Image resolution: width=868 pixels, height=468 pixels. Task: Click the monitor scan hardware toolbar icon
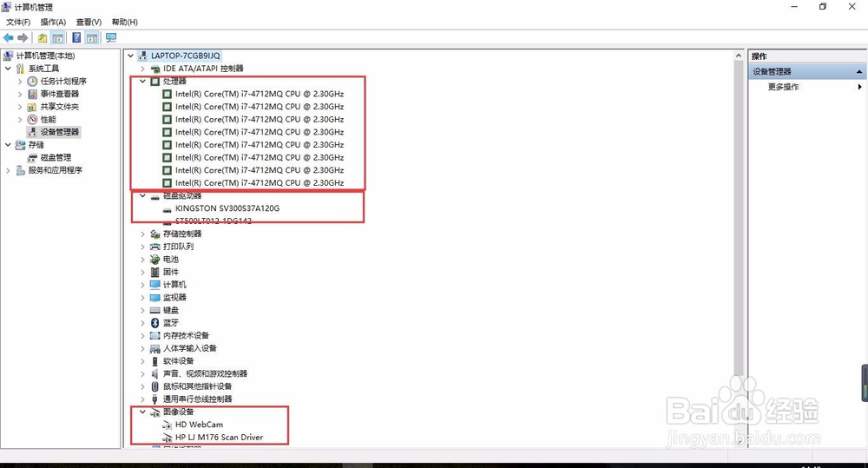[x=111, y=37]
